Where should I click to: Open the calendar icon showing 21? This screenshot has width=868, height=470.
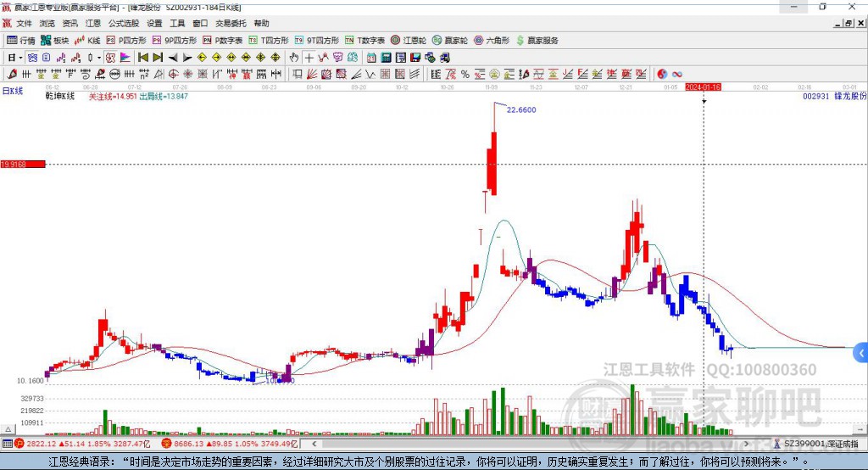(x=371, y=57)
